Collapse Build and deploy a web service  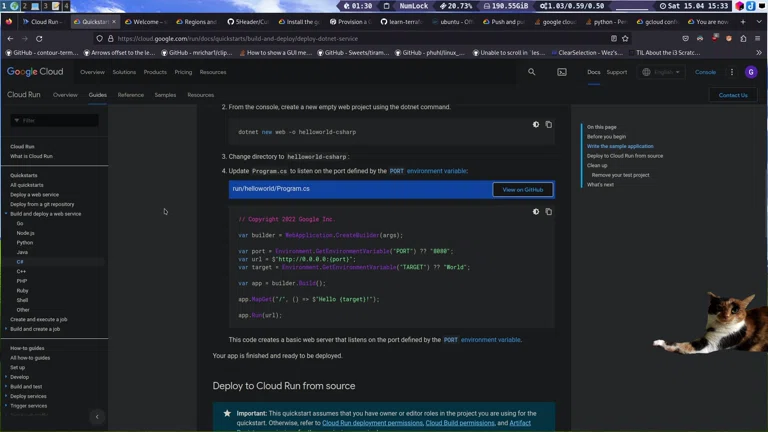pyautogui.click(x=6, y=214)
